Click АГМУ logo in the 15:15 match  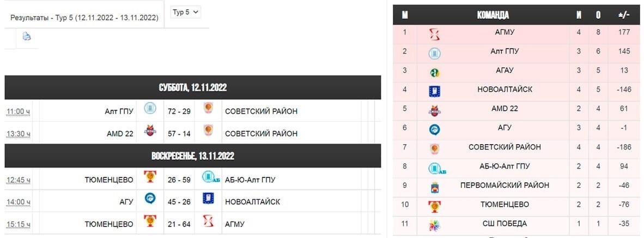(x=208, y=221)
